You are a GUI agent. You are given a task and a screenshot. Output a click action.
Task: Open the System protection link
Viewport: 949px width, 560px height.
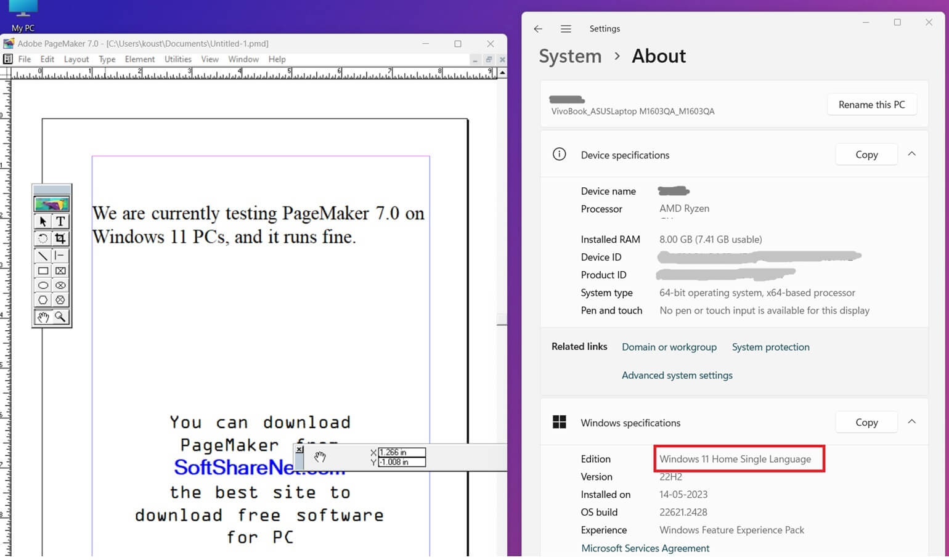coord(771,347)
